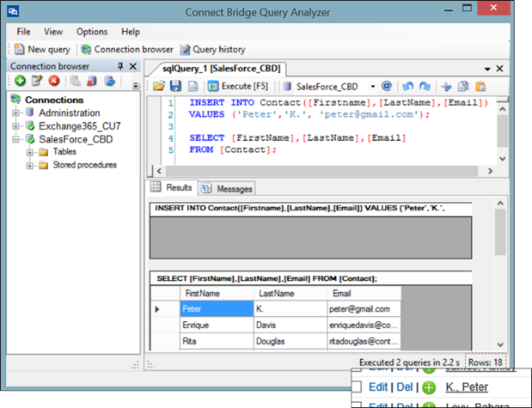Select the Administration tree item
Viewport: 532px width, 408px height.
pyautogui.click(x=70, y=113)
